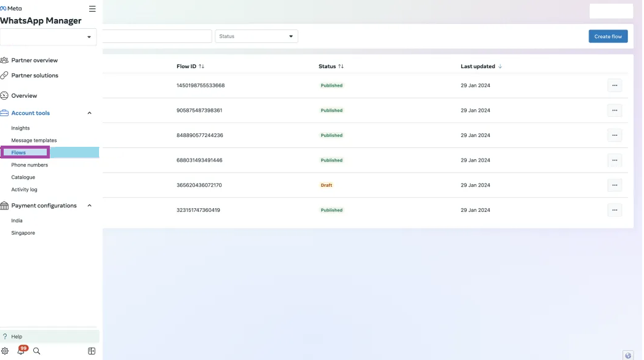Screen dimensions: 644x360
Task: Click the hamburger menu icon
Action: tap(92, 9)
